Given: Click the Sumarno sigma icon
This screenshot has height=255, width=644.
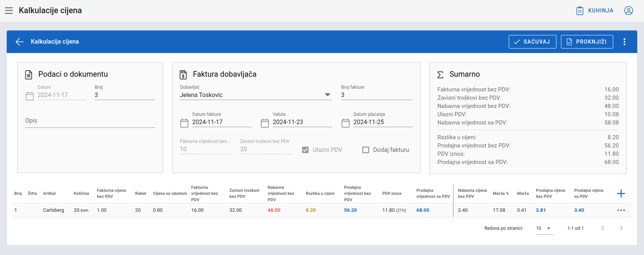Looking at the screenshot, I should tap(440, 74).
